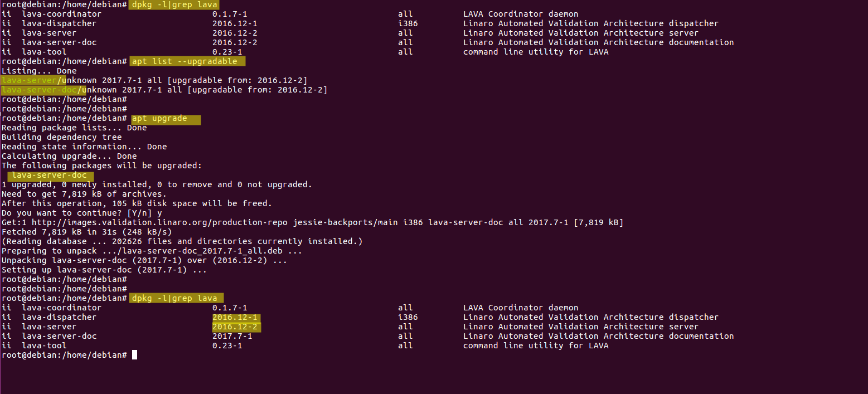Click the highlighted lava-server/ entry in upgradable list
Screen dimensions: 868x394
point(33,80)
